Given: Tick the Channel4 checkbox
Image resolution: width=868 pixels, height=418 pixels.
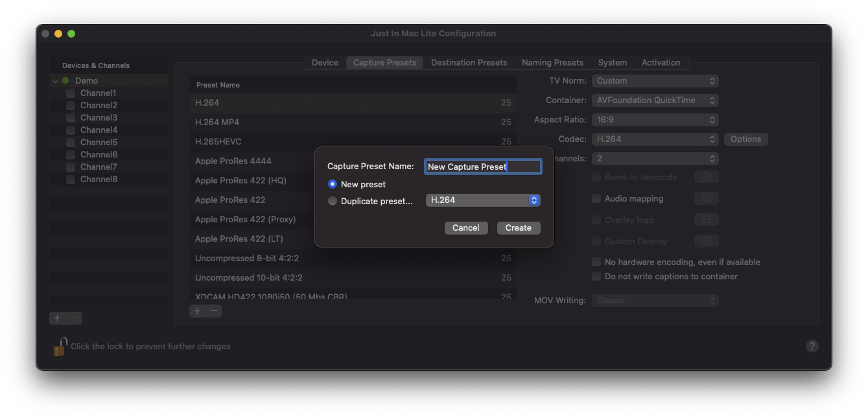Looking at the screenshot, I should [x=71, y=130].
